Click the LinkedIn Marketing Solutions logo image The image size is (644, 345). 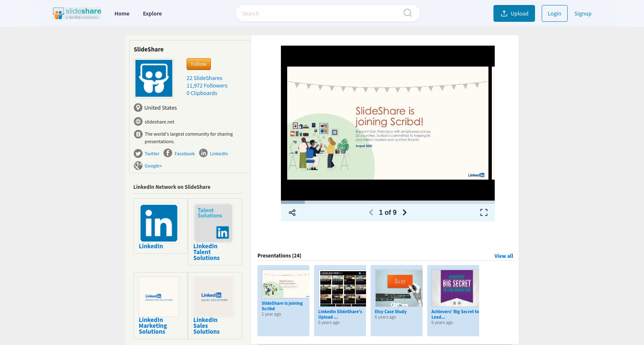(x=159, y=297)
